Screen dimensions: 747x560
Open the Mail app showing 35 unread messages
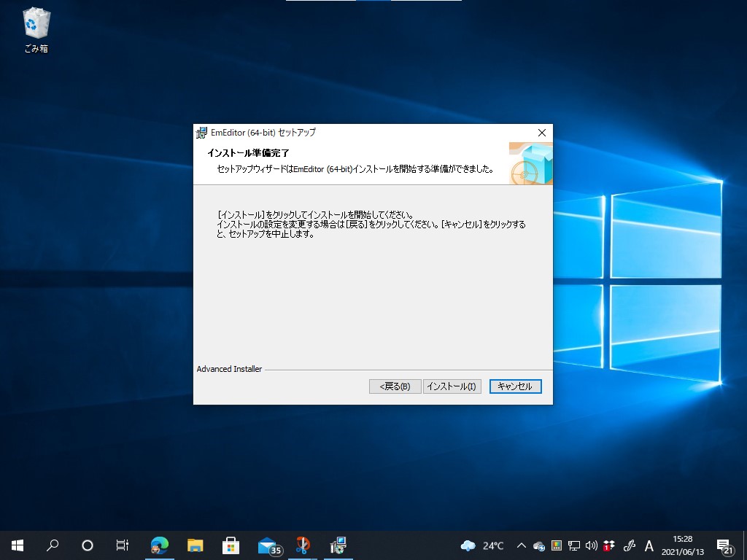266,545
